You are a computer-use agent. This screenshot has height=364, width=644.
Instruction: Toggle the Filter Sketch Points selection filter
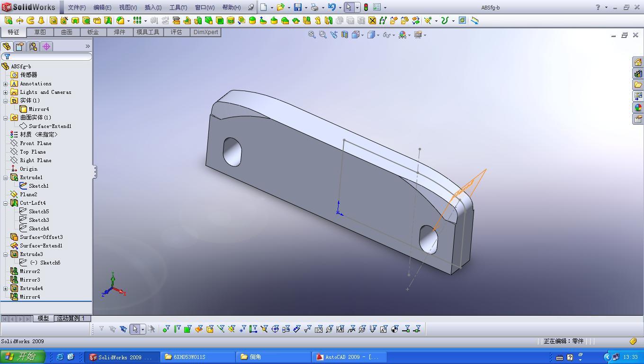tap(242, 329)
